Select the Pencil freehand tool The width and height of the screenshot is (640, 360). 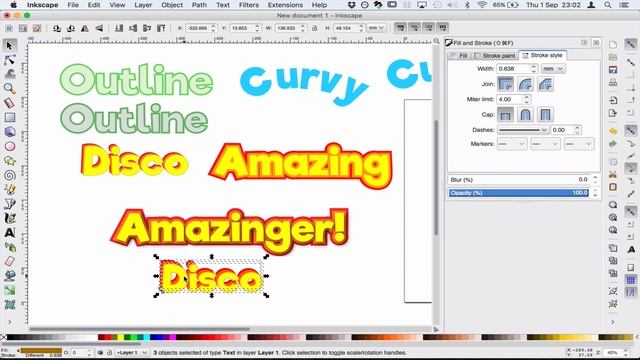pos(10,189)
